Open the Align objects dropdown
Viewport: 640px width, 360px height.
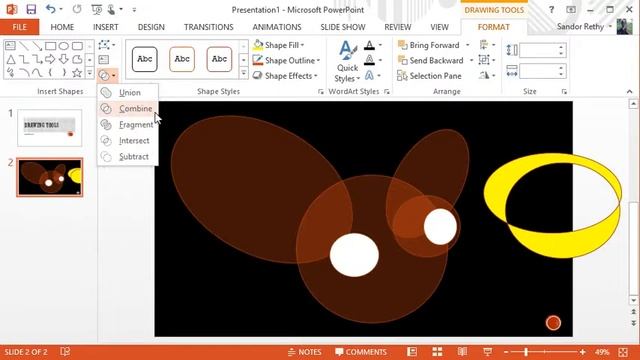[487, 45]
